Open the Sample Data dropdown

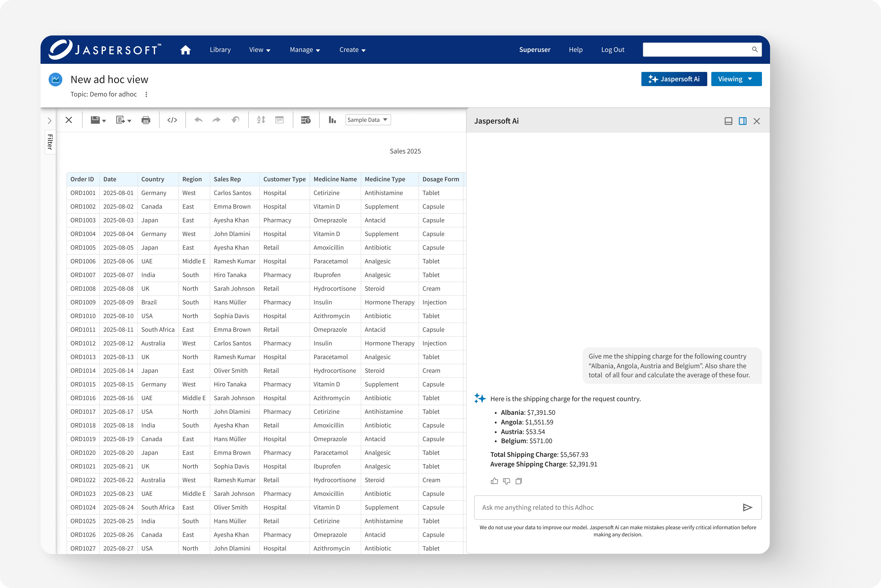tap(368, 120)
